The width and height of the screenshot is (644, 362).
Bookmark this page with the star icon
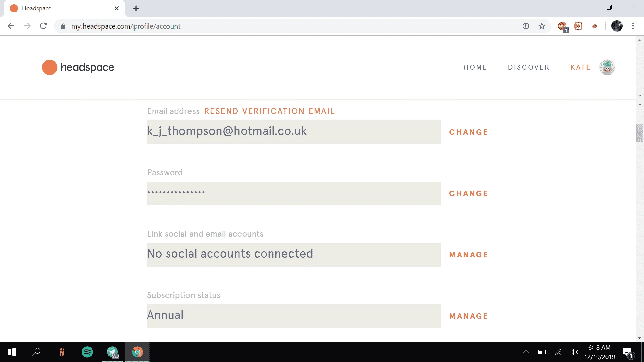click(542, 26)
